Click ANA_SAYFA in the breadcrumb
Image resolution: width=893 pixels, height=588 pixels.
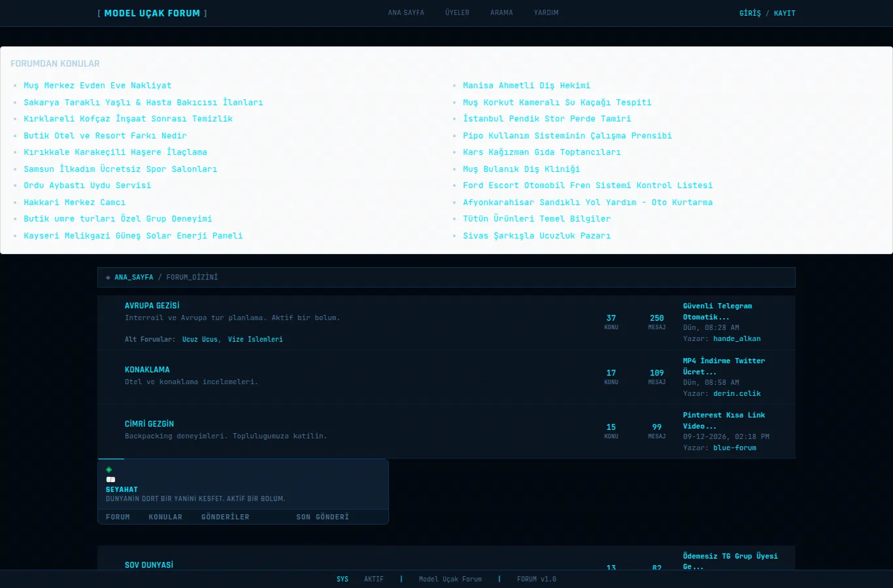134,277
